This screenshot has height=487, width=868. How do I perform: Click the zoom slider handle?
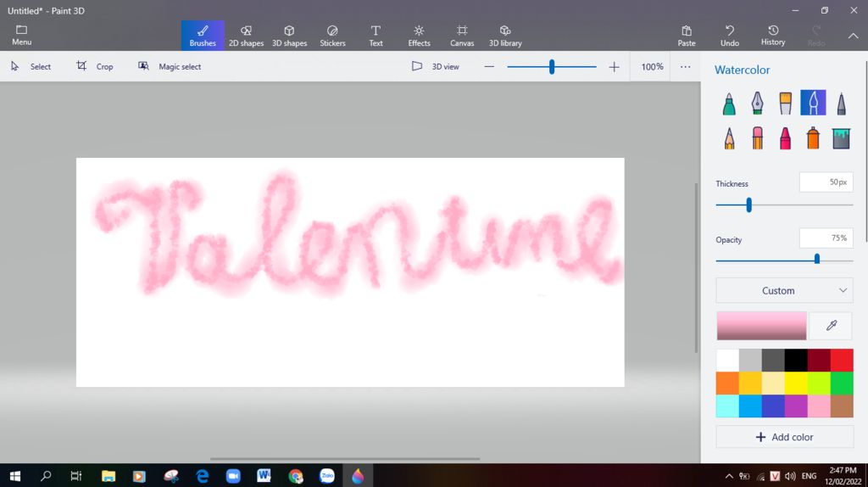552,67
